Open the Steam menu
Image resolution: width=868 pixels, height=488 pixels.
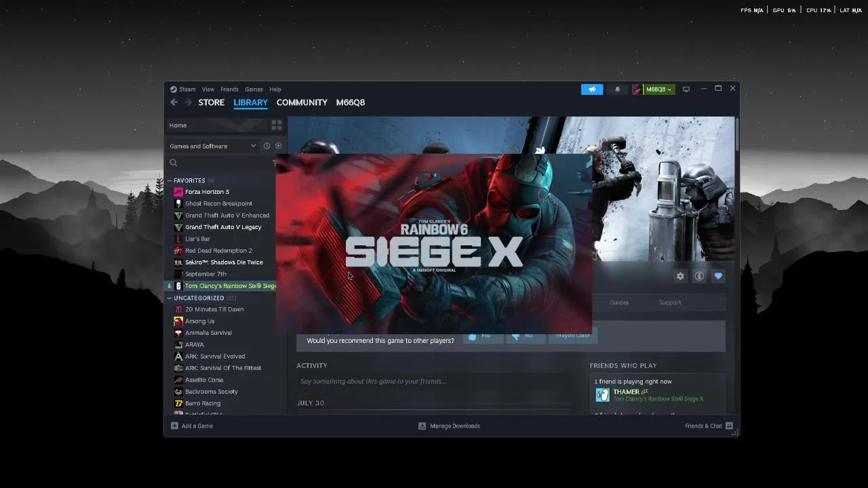tap(187, 89)
